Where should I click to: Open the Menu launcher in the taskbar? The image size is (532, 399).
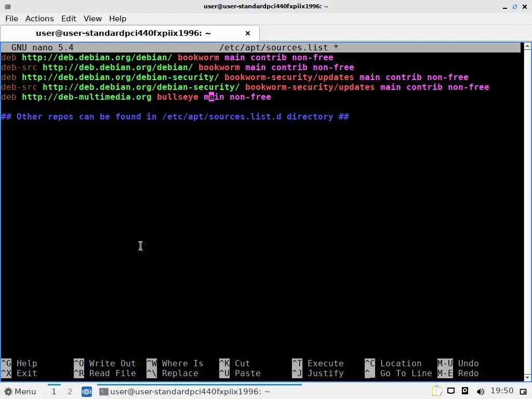[x=20, y=392]
